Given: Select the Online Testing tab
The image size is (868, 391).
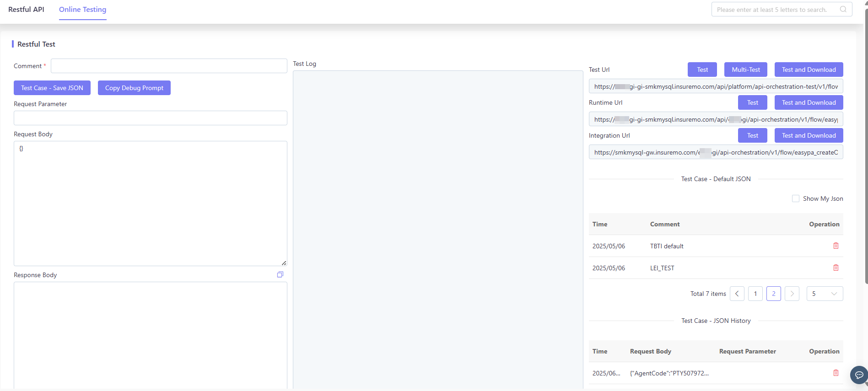Looking at the screenshot, I should coord(83,10).
